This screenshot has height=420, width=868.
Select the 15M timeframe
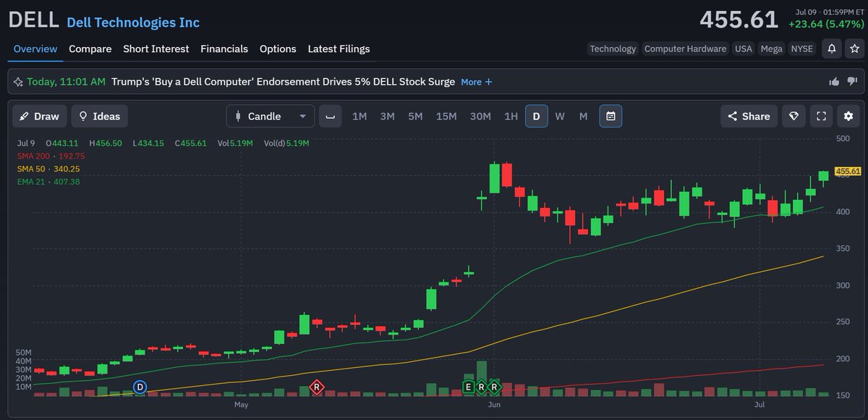446,116
